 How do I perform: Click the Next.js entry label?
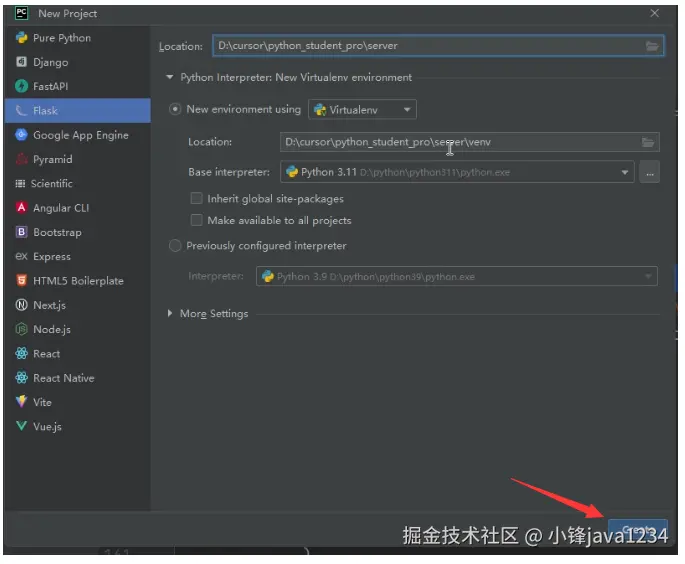click(49, 305)
